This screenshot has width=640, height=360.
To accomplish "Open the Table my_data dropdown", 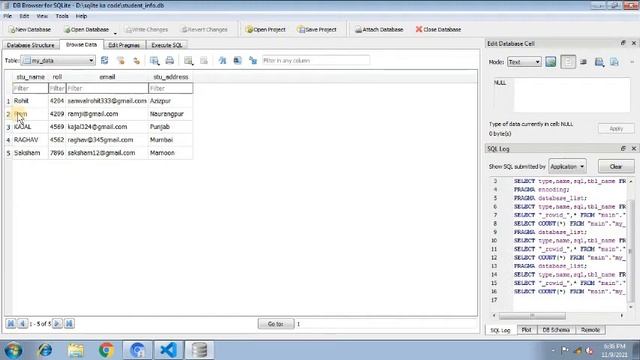I will (x=58, y=60).
